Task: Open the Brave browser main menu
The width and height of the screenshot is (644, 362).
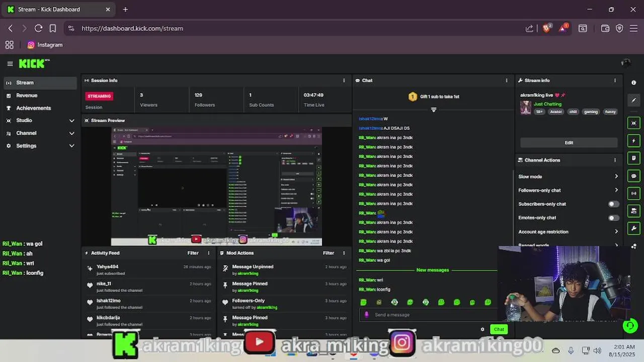Action: (633, 28)
